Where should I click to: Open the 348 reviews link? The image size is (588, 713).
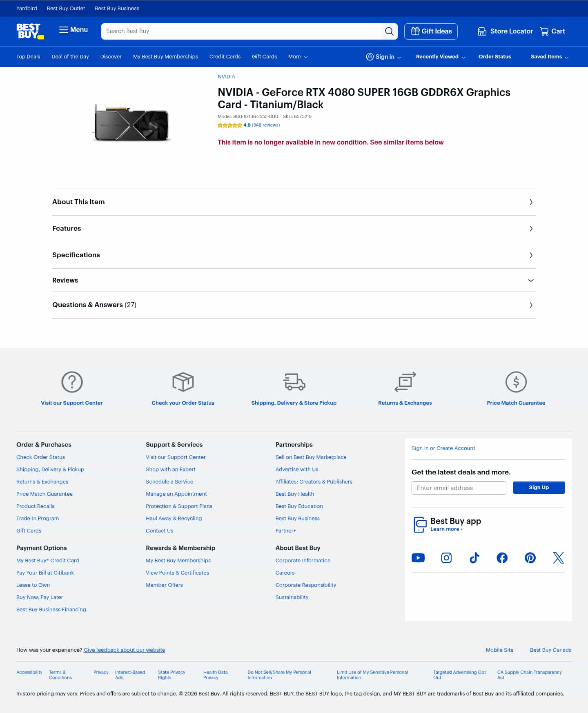pos(266,125)
